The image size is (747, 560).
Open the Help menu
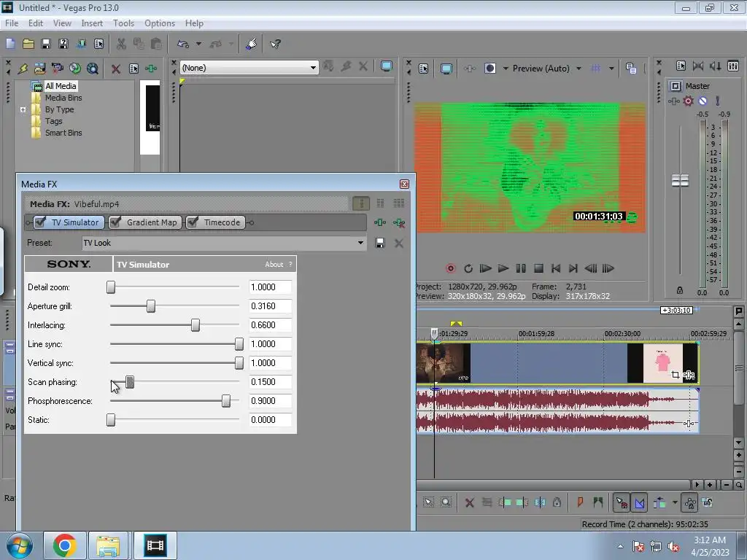[194, 23]
